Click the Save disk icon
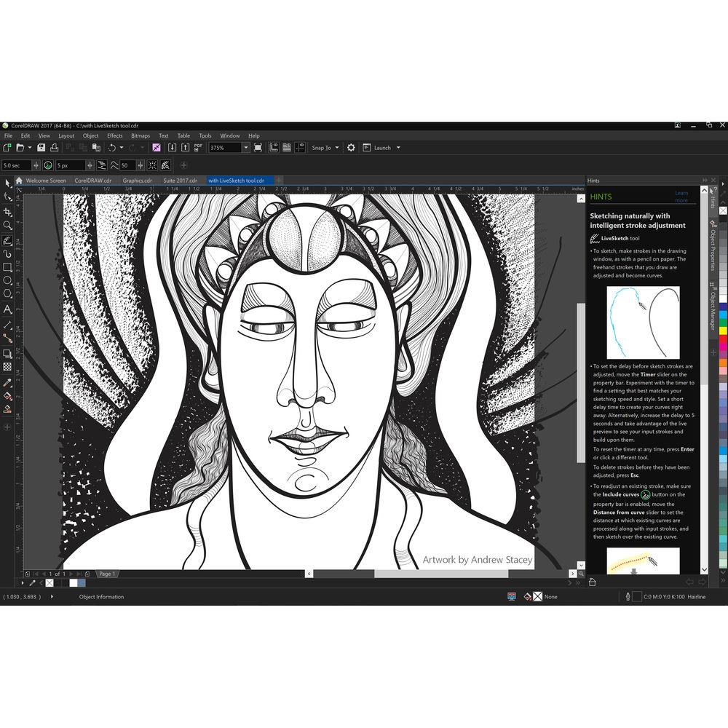This screenshot has height=728, width=728. (41, 148)
